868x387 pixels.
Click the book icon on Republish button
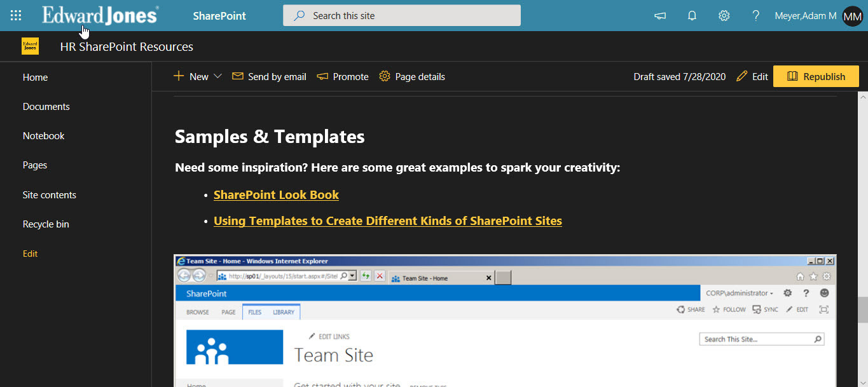(x=792, y=76)
